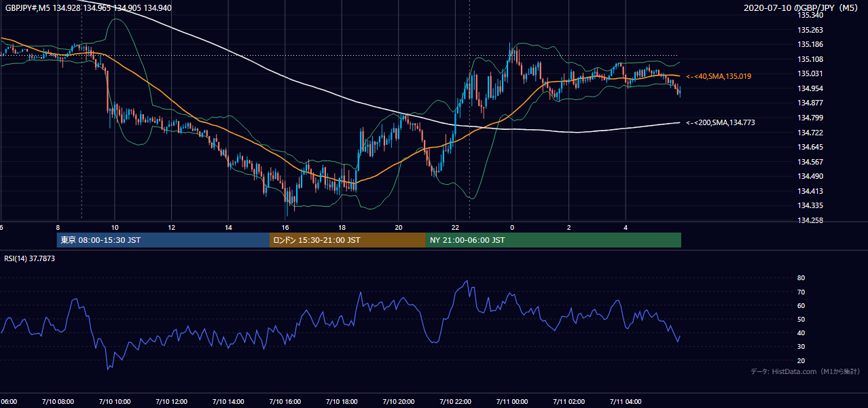Click the 7/10 20:00 date label

[x=399, y=401]
